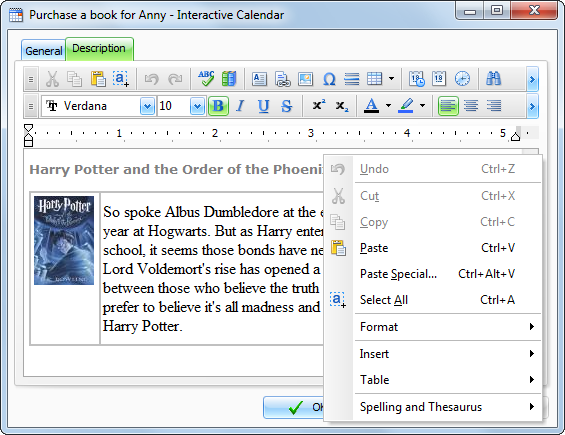Open the table options dropdown arrow

click(x=391, y=79)
